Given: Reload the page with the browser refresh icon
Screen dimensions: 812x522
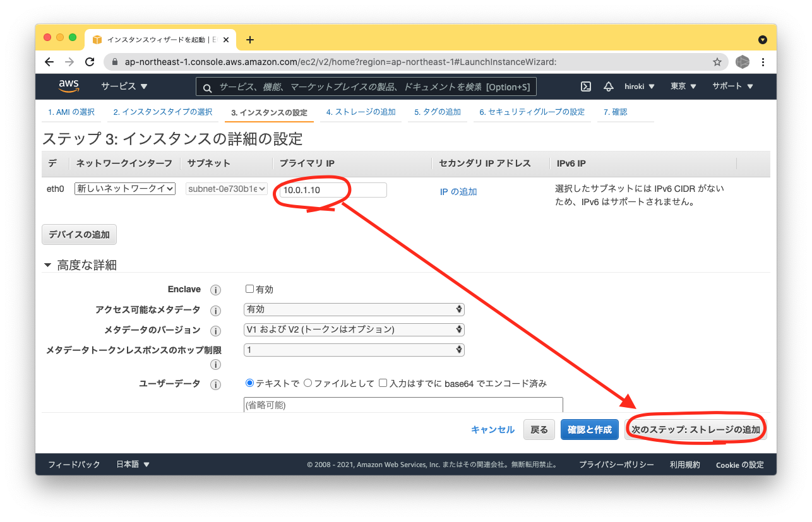Looking at the screenshot, I should point(90,62).
